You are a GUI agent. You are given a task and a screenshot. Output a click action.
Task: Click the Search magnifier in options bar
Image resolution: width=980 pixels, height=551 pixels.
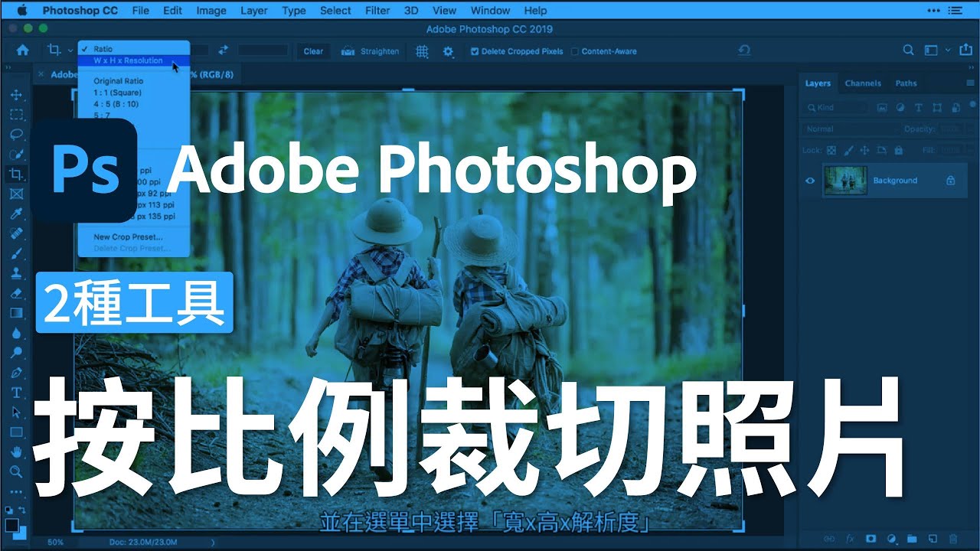(908, 51)
